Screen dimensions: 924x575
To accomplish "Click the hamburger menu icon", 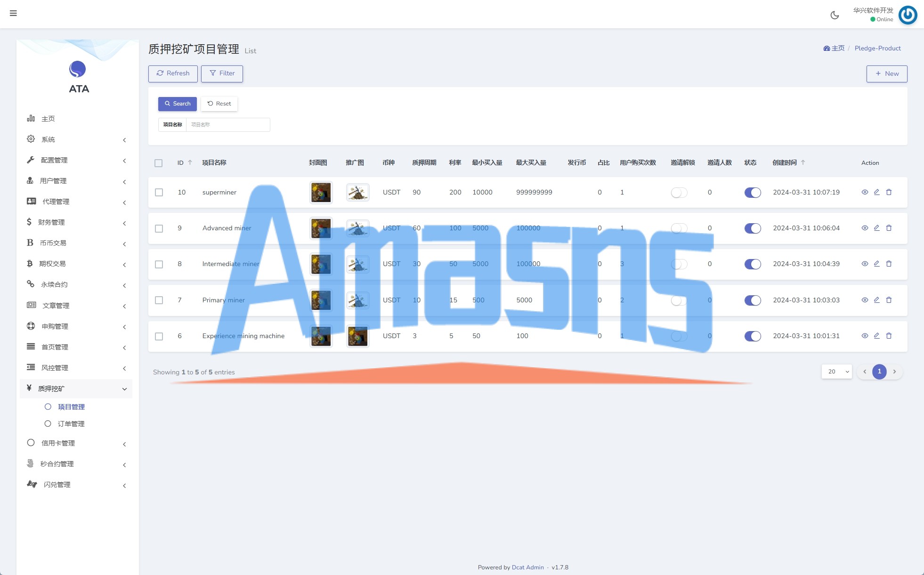I will tap(13, 13).
